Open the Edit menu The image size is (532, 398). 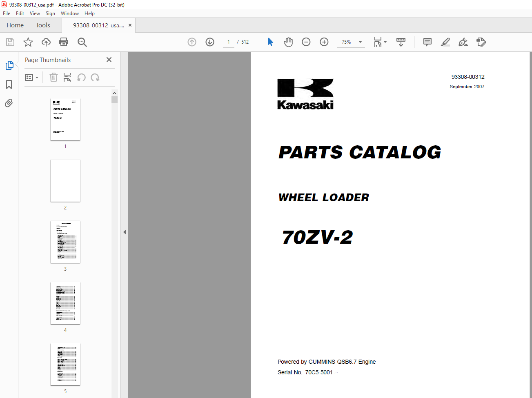20,13
